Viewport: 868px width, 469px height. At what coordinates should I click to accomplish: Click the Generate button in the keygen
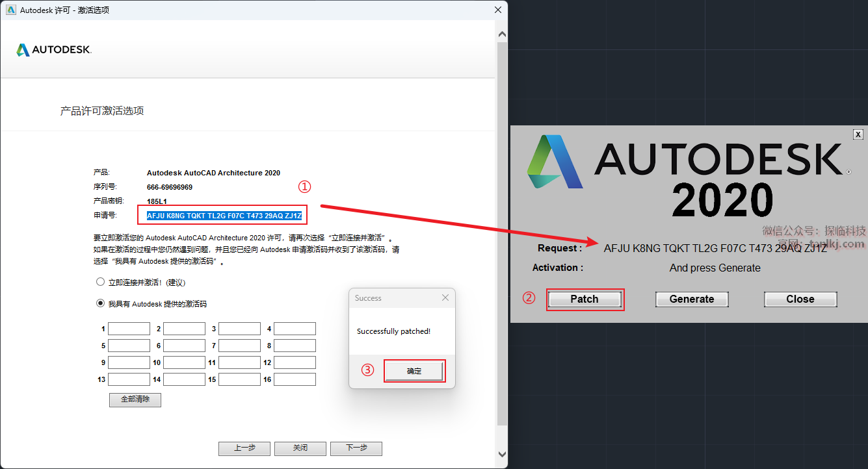point(692,299)
